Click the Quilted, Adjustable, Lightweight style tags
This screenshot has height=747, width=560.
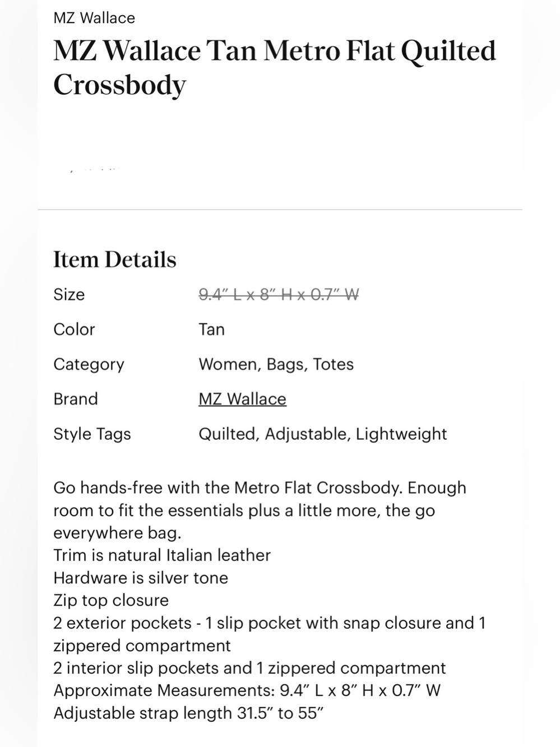322,434
